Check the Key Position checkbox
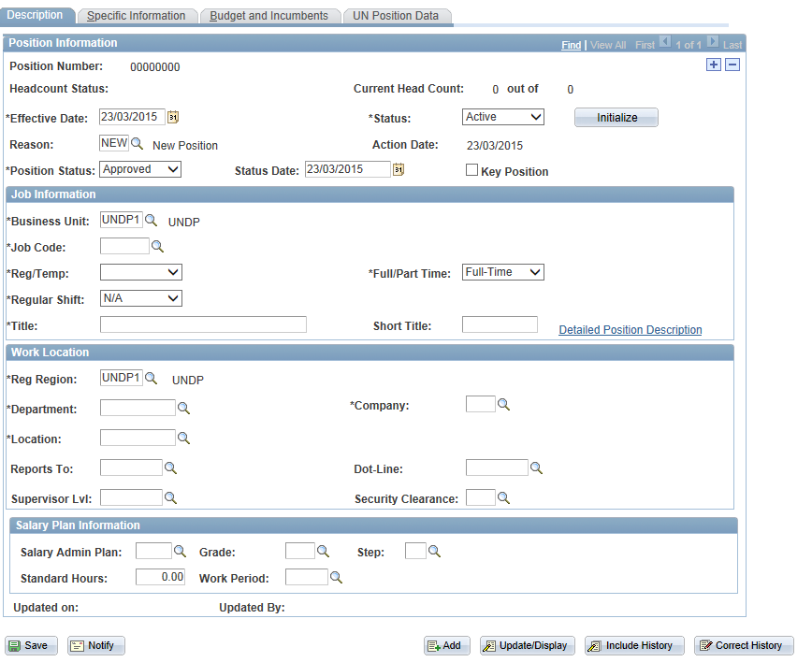The width and height of the screenshot is (812, 662). [471, 170]
